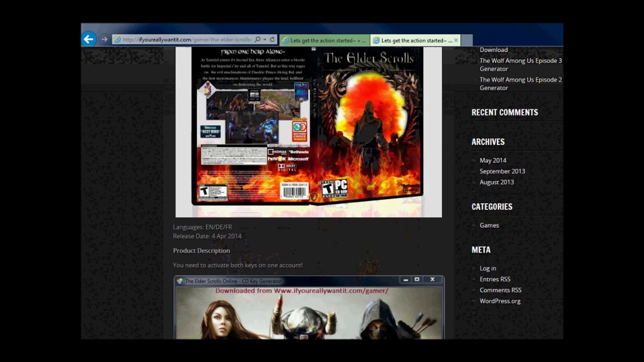644x362 pixels.
Task: Click the Refresh page icon
Action: click(272, 40)
